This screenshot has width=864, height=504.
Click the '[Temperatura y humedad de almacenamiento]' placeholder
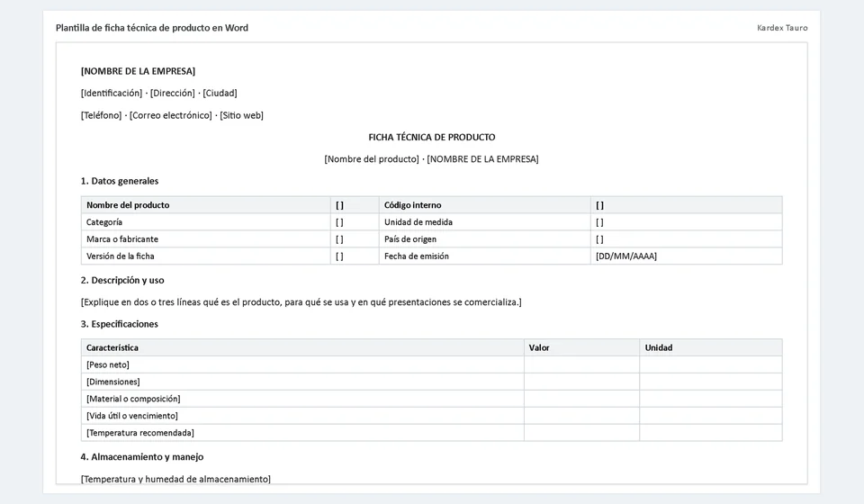175,479
